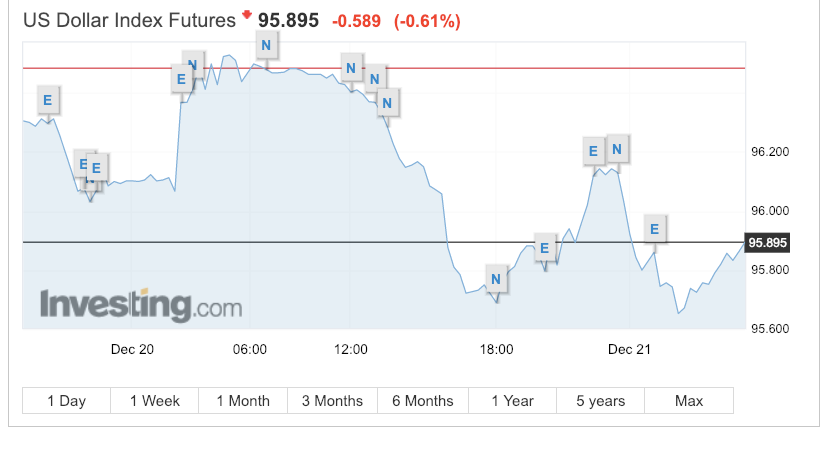Viewport: 837px width, 454px height.
Task: Select the 5 years range
Action: [x=601, y=401]
